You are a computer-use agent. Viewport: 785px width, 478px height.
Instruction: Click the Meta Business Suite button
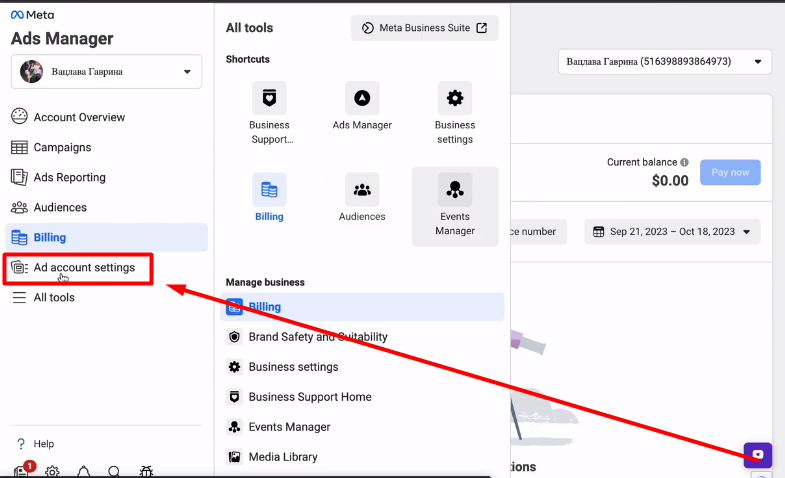[x=424, y=28]
